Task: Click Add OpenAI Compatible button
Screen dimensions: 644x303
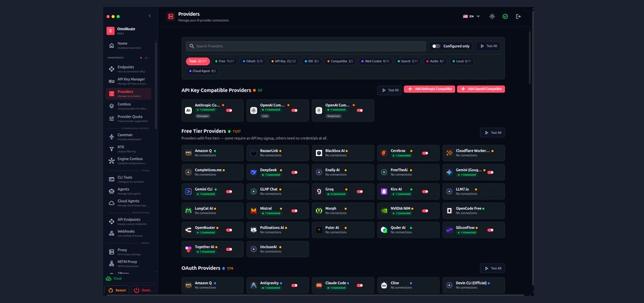Action: (481, 89)
